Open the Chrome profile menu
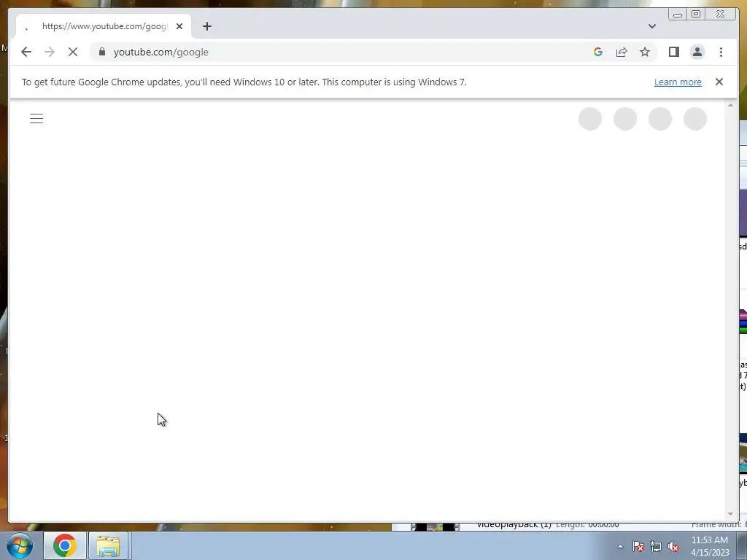Screen dimensions: 747x560 point(697,52)
